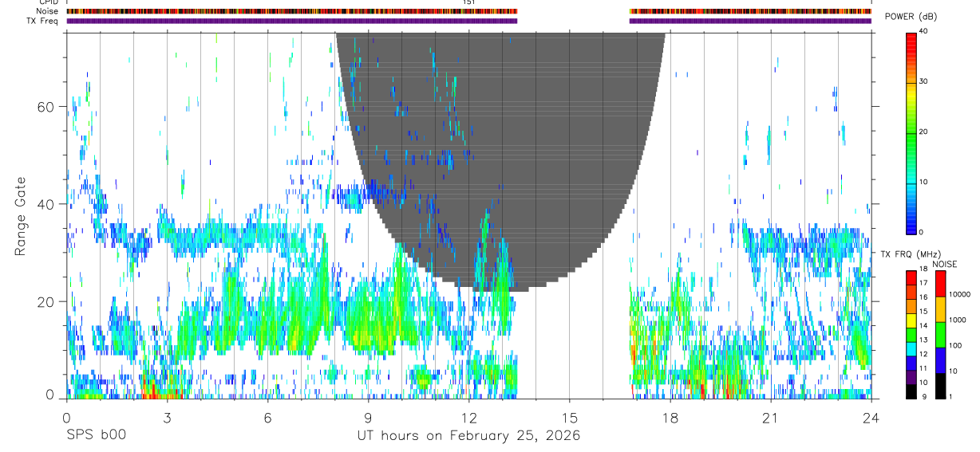Click the 15 hour tick label on UT axis
Image resolution: width=980 pixels, height=452 pixels.
coord(569,418)
